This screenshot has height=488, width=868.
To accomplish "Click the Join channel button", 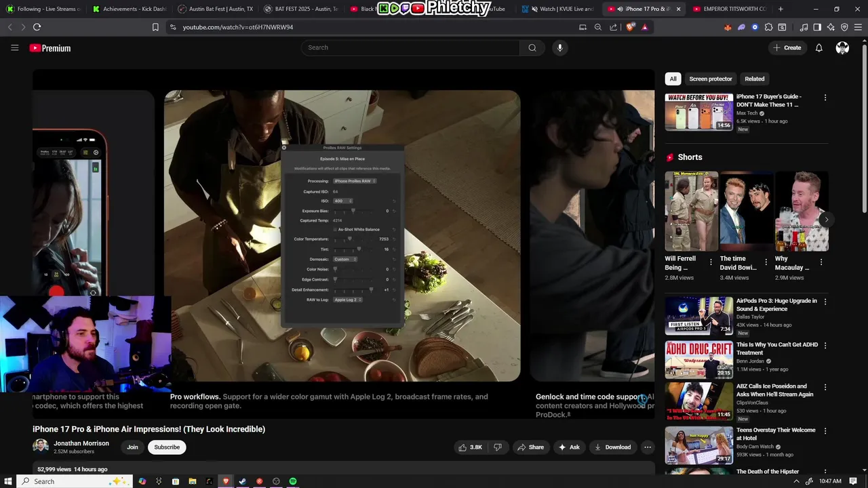I will click(132, 447).
